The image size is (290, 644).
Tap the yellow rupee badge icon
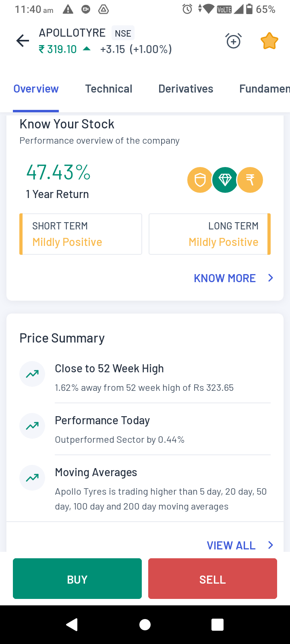250,180
